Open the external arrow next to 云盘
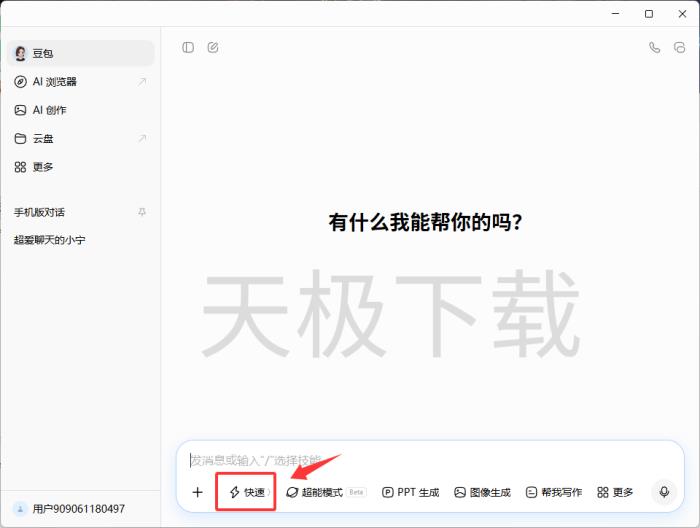 pos(141,139)
